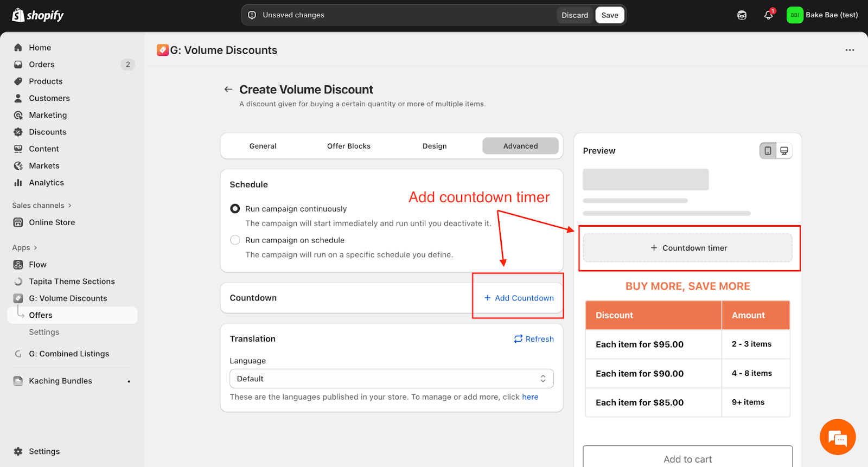Click the Discount column header
This screenshot has height=467, width=868.
tap(653, 315)
